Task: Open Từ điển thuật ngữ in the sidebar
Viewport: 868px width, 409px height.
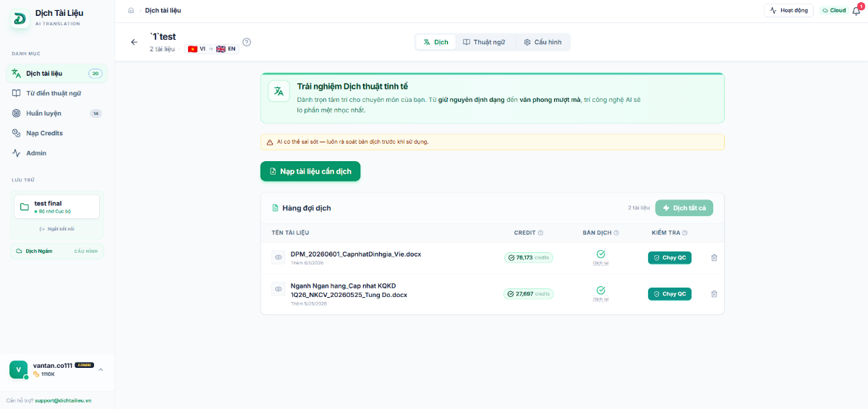Action: 57,93
